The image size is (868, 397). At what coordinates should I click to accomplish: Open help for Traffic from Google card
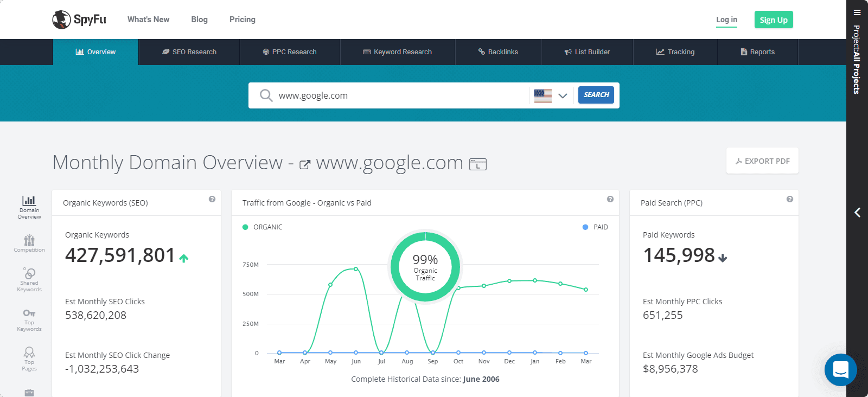pos(610,199)
